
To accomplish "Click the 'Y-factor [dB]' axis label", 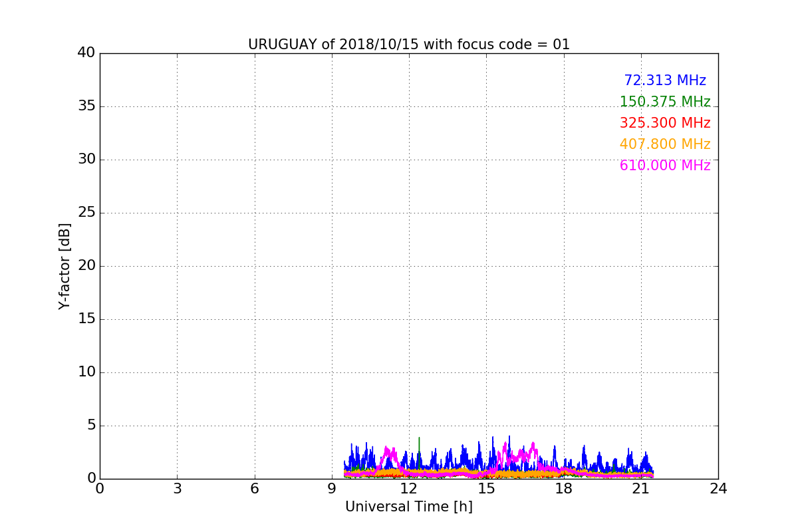I will tap(65, 266).
